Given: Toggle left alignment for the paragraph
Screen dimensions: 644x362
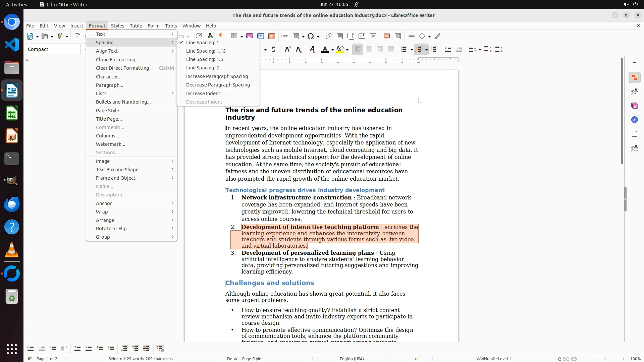Looking at the screenshot, I should [x=358, y=50].
